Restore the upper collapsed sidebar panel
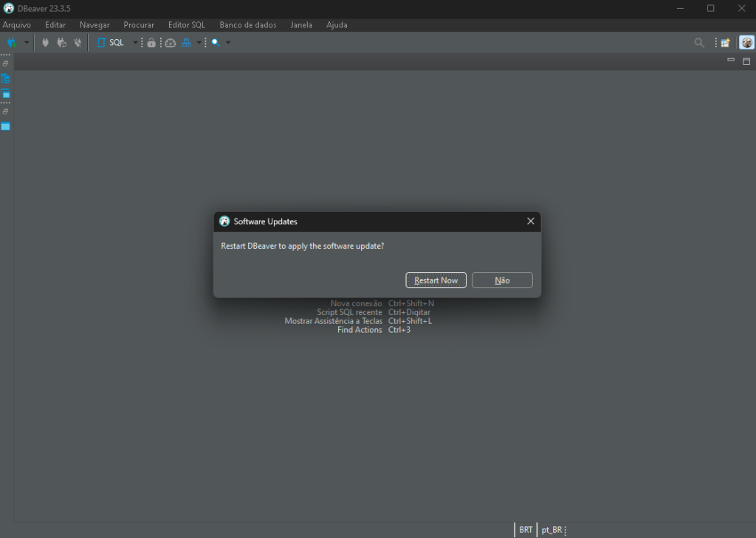The width and height of the screenshot is (756, 538). 5,63
